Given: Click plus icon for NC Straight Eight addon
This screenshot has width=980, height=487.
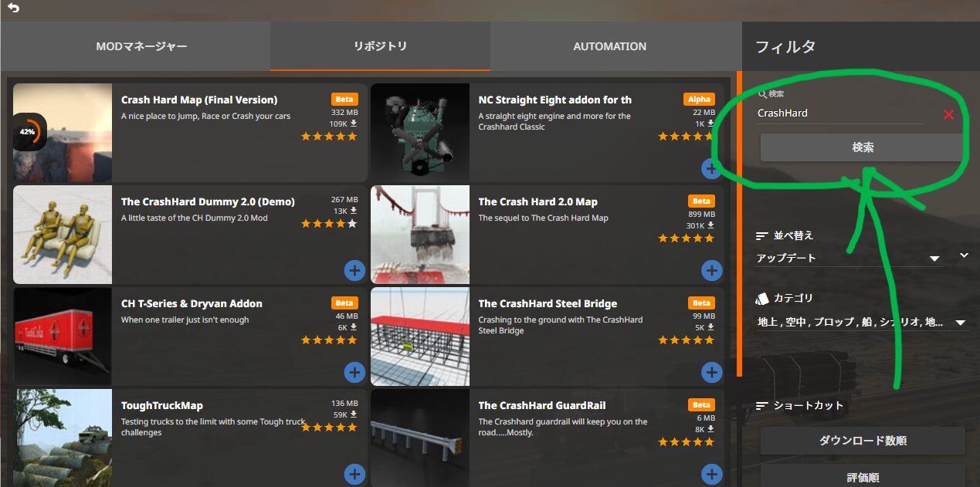Looking at the screenshot, I should 711,168.
